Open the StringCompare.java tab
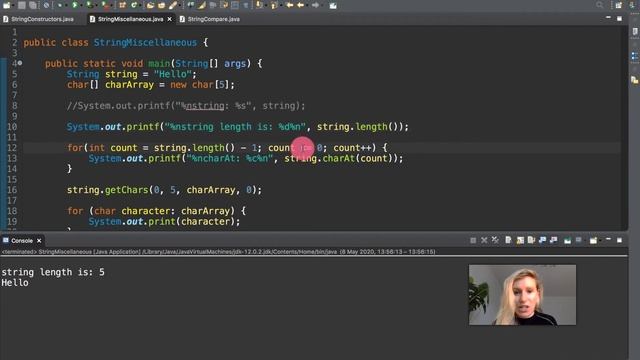 pos(210,19)
